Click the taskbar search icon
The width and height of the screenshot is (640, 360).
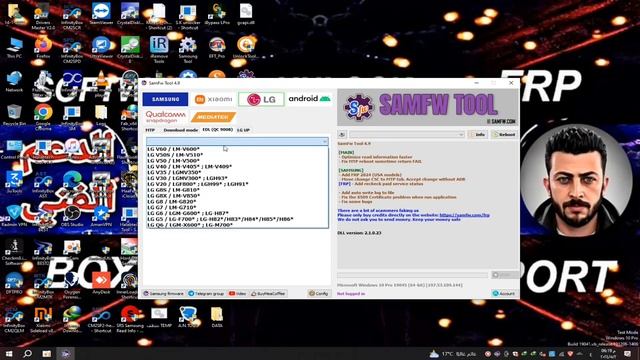pyautogui.click(x=28, y=353)
